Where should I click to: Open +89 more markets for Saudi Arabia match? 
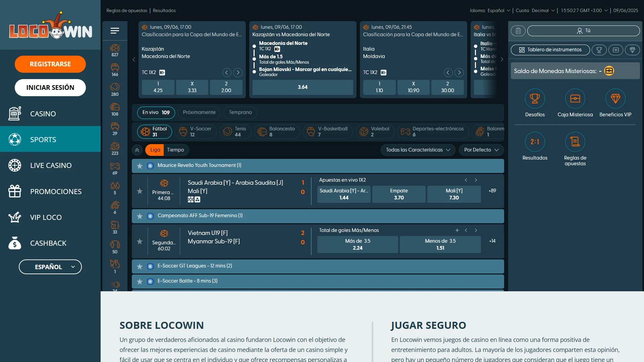point(492,191)
